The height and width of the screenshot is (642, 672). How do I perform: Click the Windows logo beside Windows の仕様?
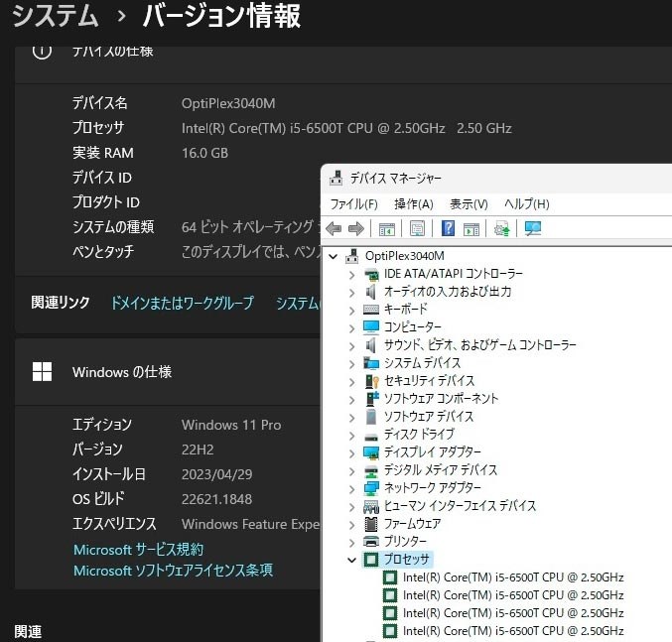pyautogui.click(x=42, y=372)
